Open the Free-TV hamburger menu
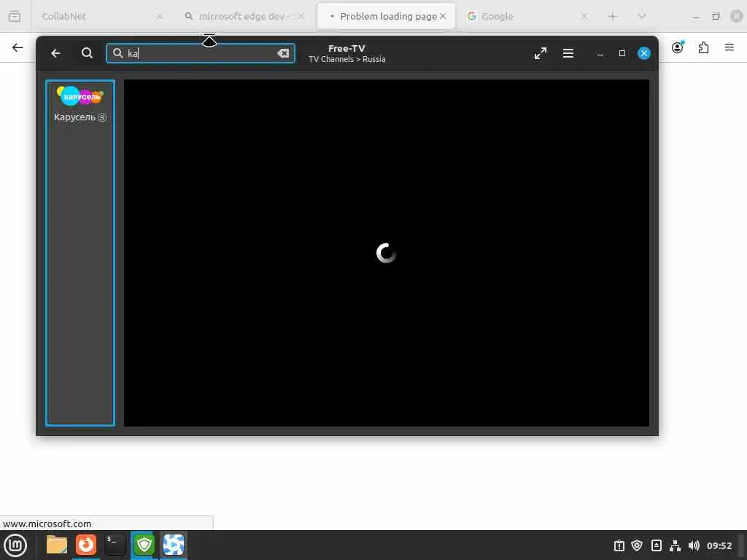747x560 pixels. pos(568,53)
